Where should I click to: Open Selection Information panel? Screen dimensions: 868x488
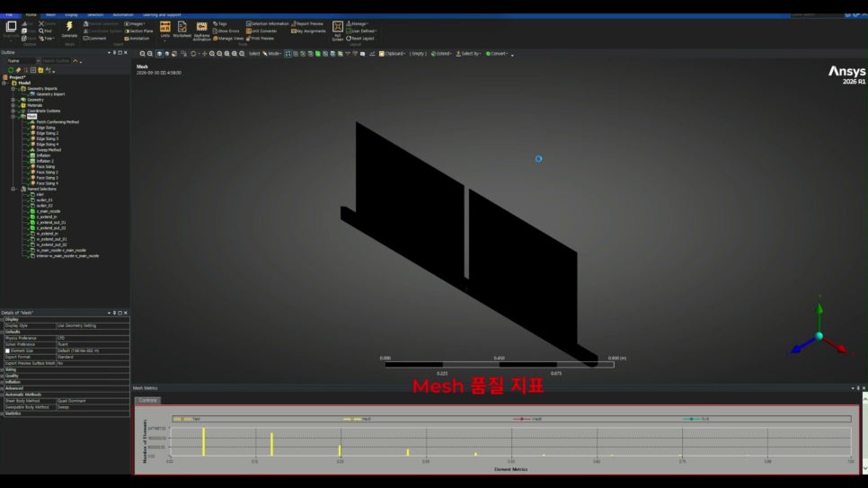(x=268, y=24)
